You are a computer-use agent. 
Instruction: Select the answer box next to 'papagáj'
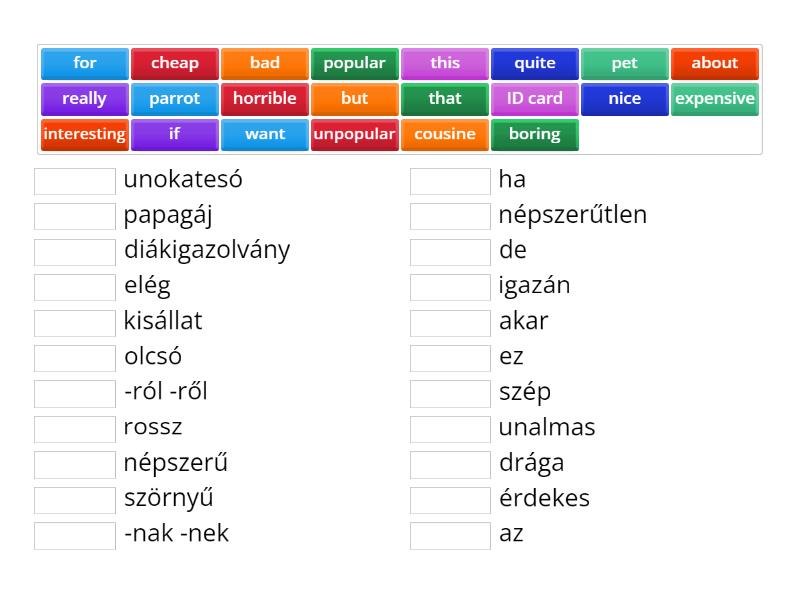(75, 216)
